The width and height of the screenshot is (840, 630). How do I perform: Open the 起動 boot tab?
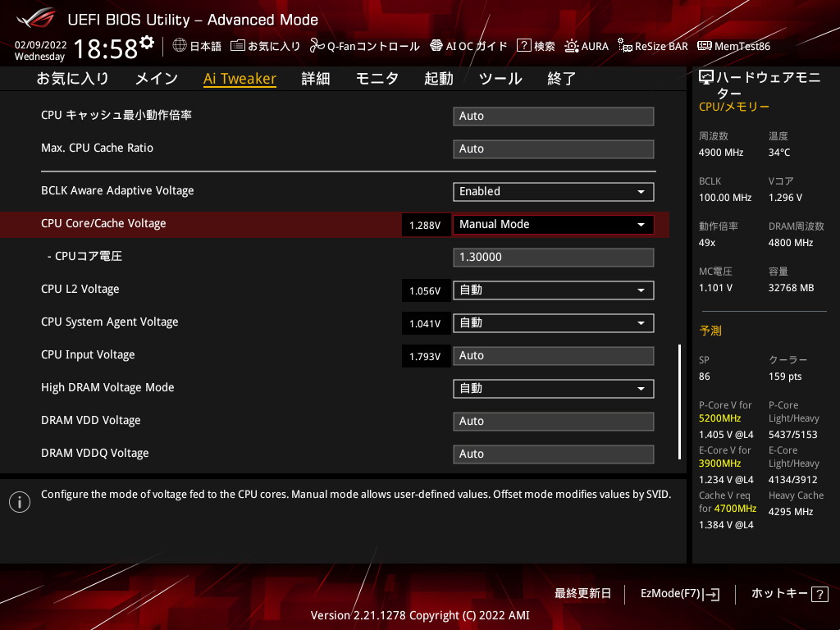(x=439, y=79)
